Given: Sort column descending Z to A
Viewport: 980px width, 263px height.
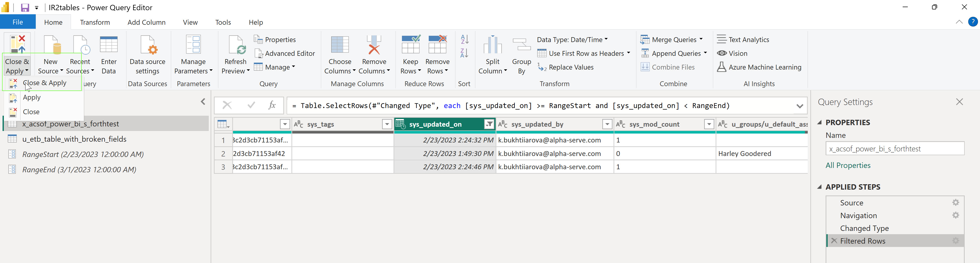Looking at the screenshot, I should tap(464, 53).
